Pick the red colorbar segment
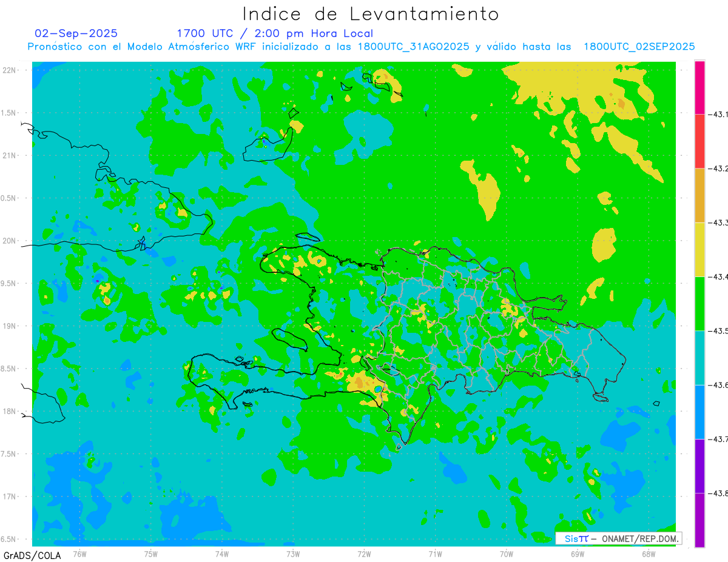Image resolution: width=728 pixels, height=562 pixels. (699, 141)
